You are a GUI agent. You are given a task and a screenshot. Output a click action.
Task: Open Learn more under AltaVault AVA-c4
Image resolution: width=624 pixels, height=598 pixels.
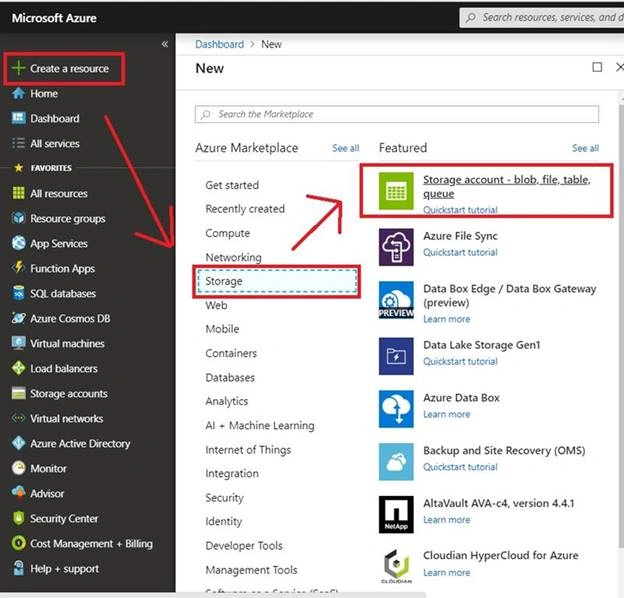click(447, 520)
